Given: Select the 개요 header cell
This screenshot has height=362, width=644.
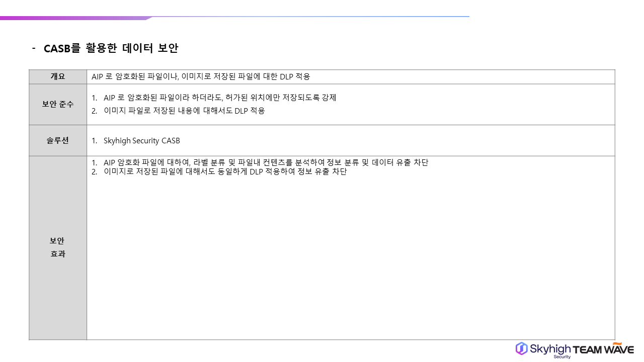Looking at the screenshot, I should click(x=58, y=77).
